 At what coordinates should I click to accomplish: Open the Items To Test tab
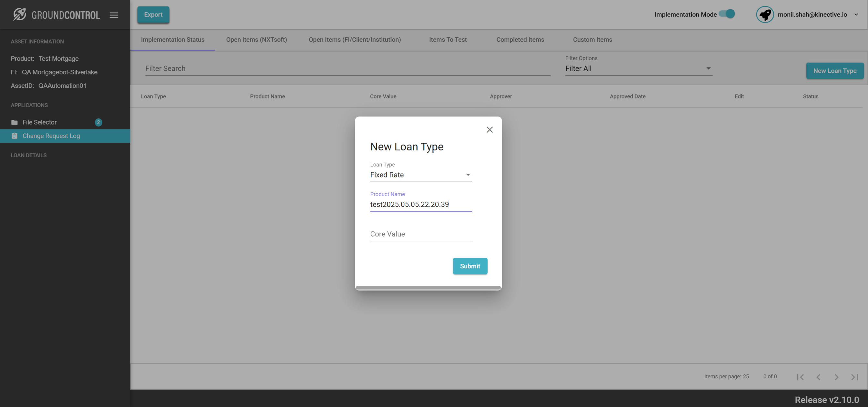pos(448,39)
